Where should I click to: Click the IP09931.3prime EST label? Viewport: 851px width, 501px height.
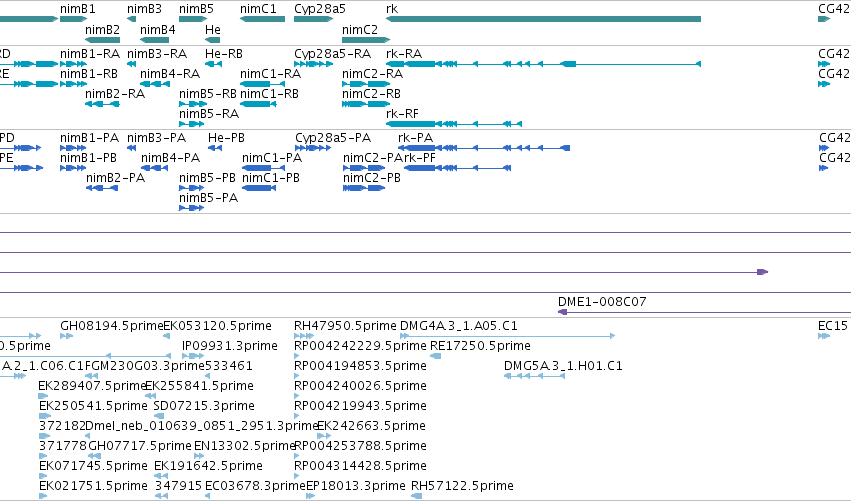230,346
